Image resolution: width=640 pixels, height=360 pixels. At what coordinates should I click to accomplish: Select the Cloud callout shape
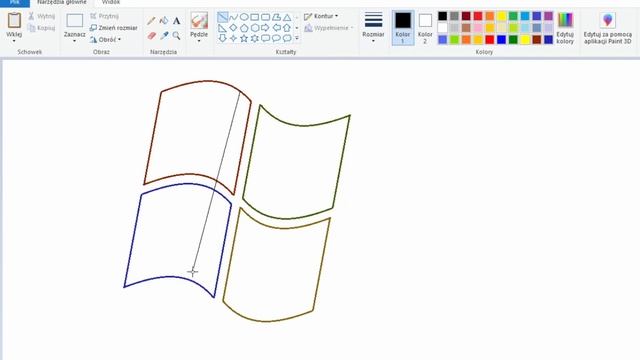click(x=287, y=38)
